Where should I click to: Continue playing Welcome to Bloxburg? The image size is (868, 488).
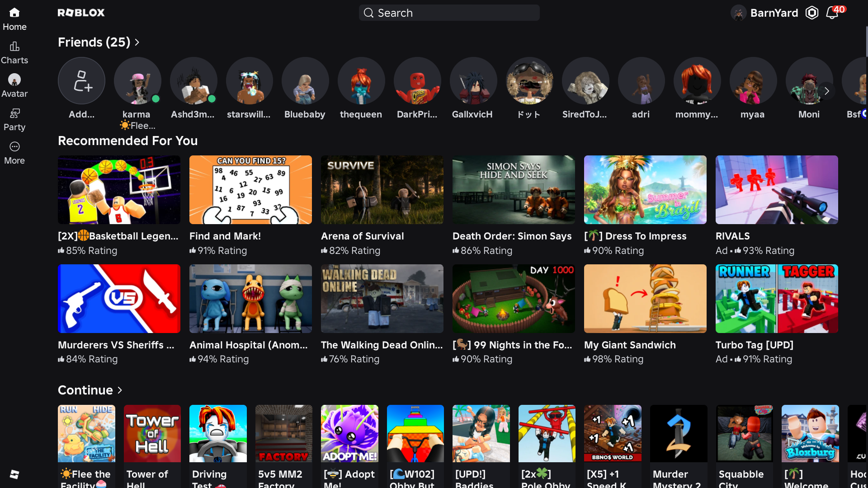(x=810, y=433)
